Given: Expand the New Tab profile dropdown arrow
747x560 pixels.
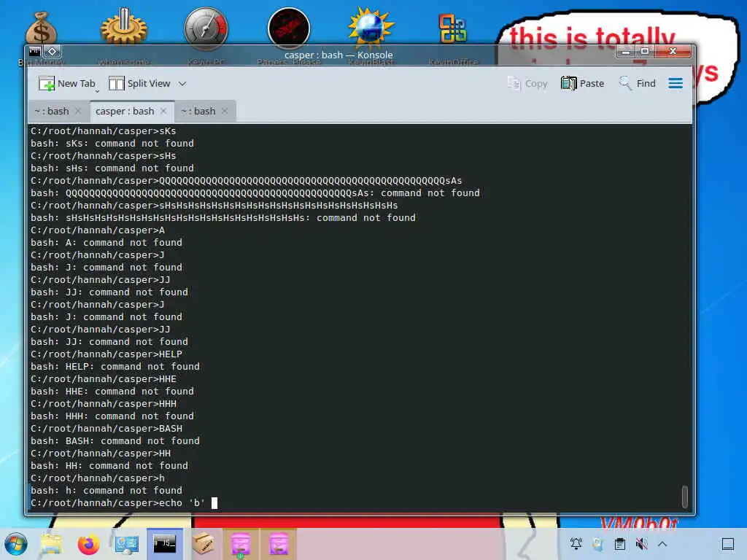Looking at the screenshot, I should pyautogui.click(x=97, y=90).
